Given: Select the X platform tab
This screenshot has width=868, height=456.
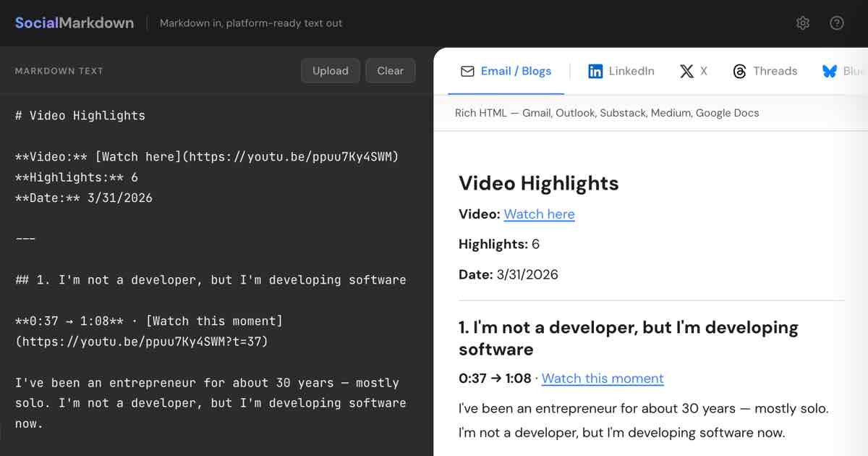Looking at the screenshot, I should tap(693, 71).
